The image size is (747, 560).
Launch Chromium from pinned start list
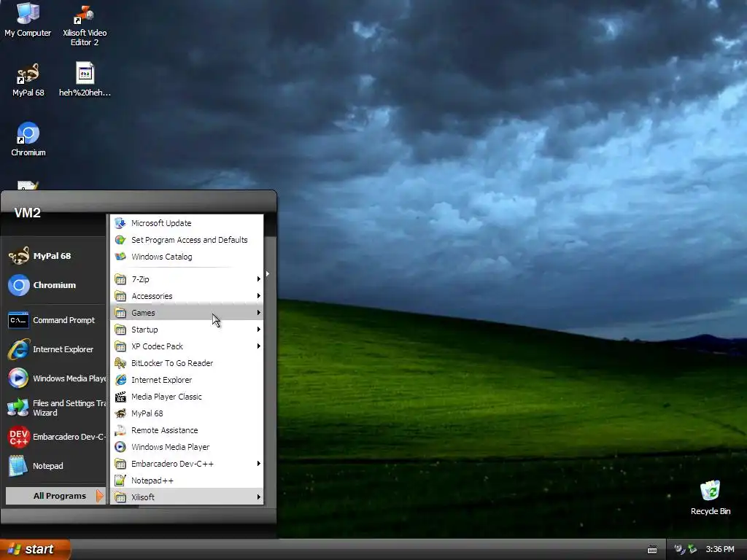(53, 285)
